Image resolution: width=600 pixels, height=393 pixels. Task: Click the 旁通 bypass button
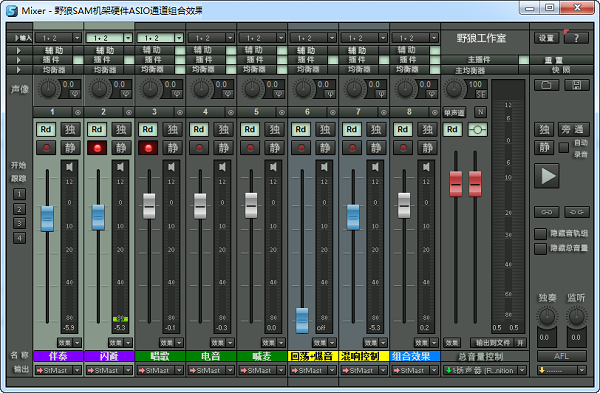(x=573, y=129)
